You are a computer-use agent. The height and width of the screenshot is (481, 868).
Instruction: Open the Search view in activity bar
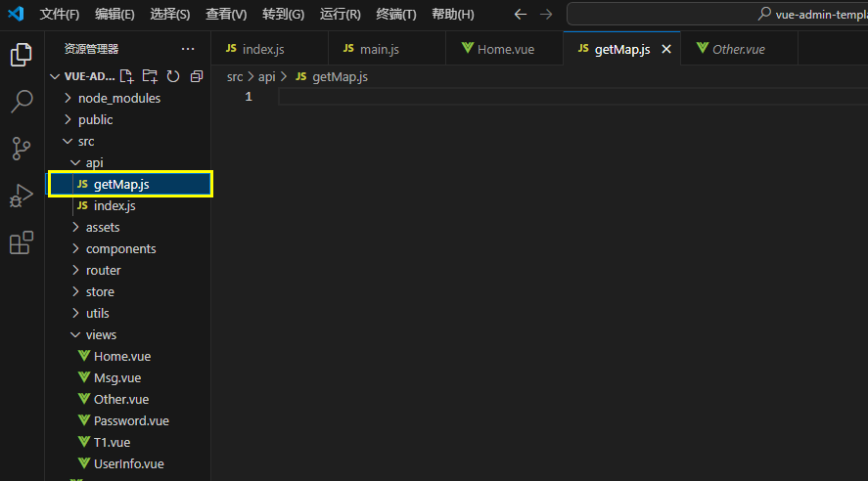(x=21, y=101)
